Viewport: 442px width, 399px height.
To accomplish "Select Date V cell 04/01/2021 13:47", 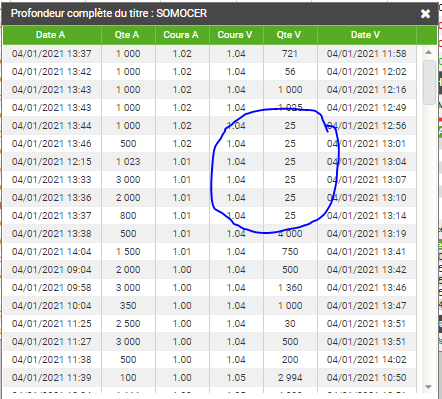I will 367,306.
